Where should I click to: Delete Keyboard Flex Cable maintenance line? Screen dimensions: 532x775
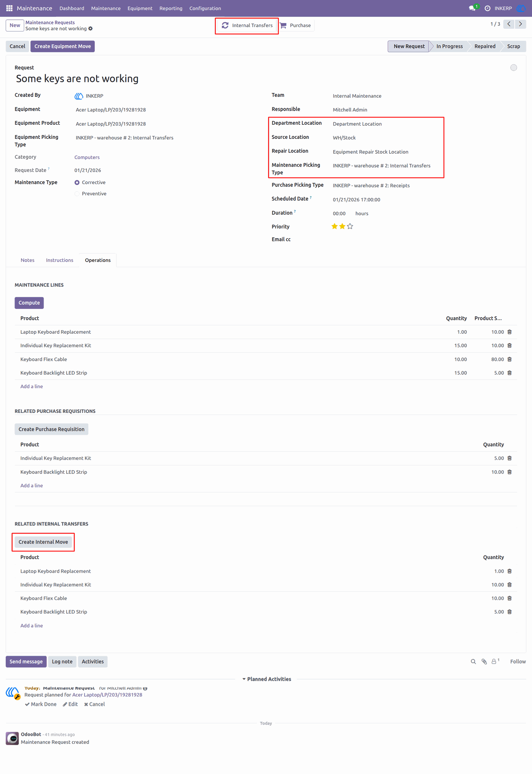pos(509,359)
